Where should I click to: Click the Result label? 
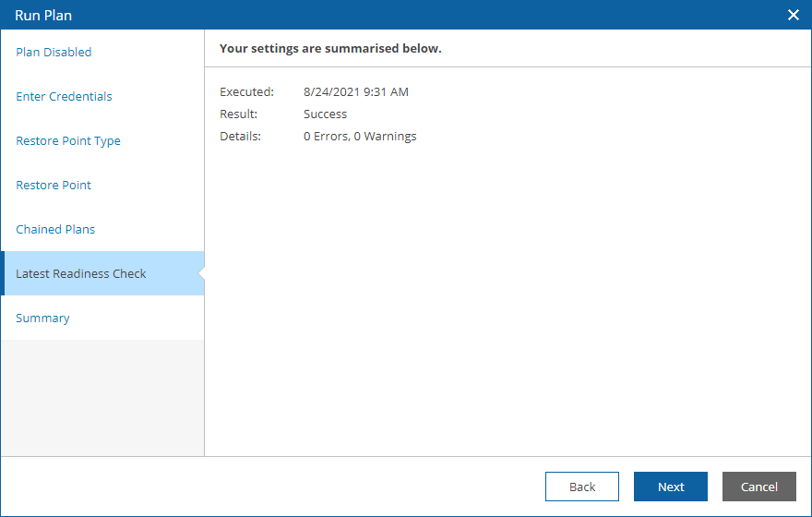click(x=238, y=114)
